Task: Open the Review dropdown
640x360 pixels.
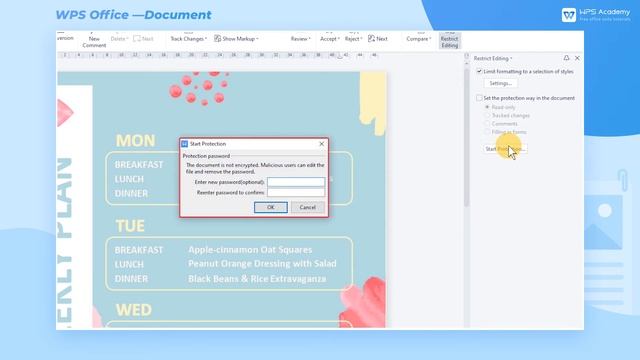Action: (x=301, y=39)
